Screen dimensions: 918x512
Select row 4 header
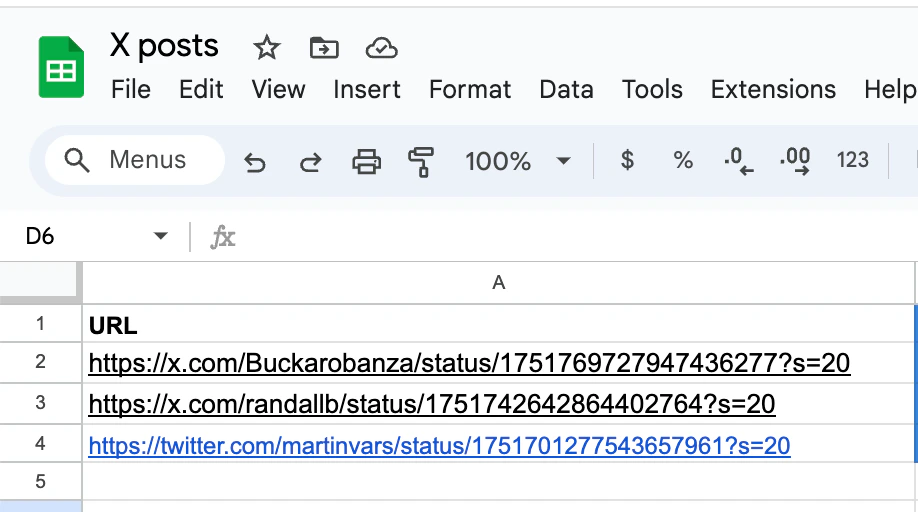point(40,444)
